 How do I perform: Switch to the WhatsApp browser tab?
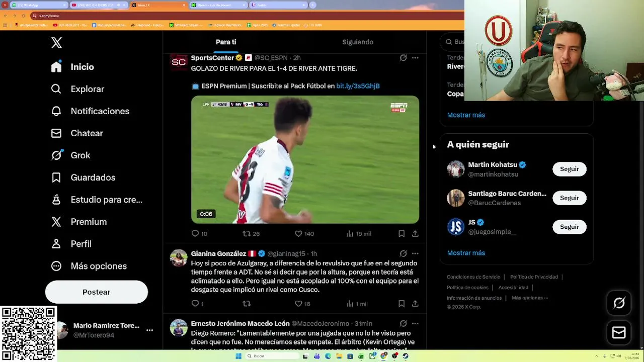pos(38,5)
